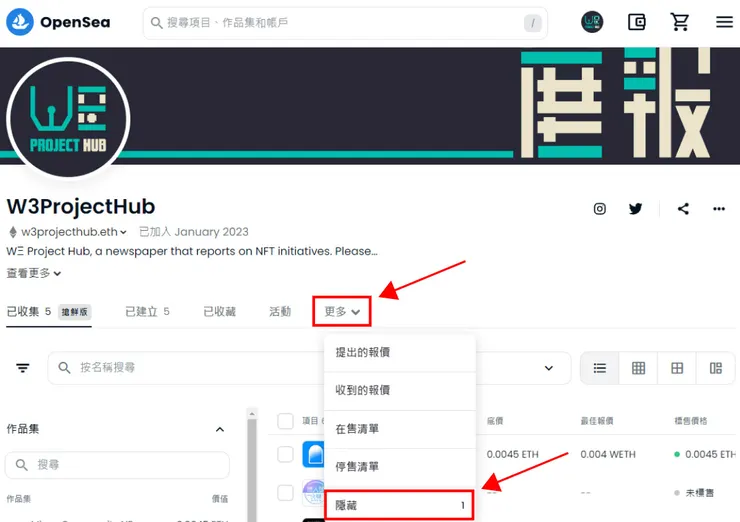
Task: Click the Instagram icon
Action: tap(599, 209)
